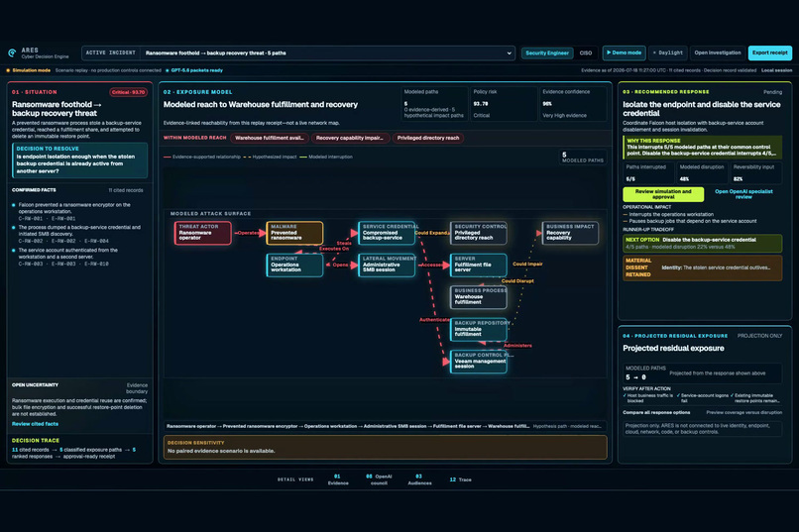
Task: Click the Decision to resolve callout
Action: click(x=80, y=160)
